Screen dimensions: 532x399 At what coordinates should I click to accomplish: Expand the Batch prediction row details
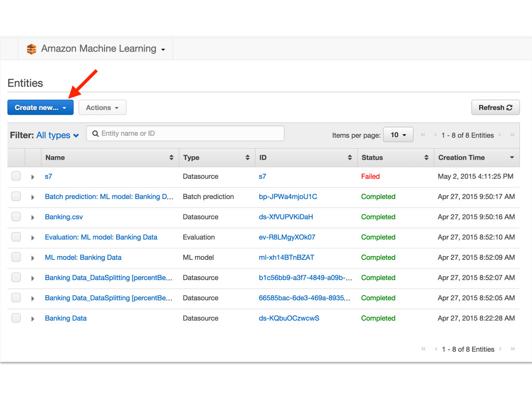click(33, 197)
